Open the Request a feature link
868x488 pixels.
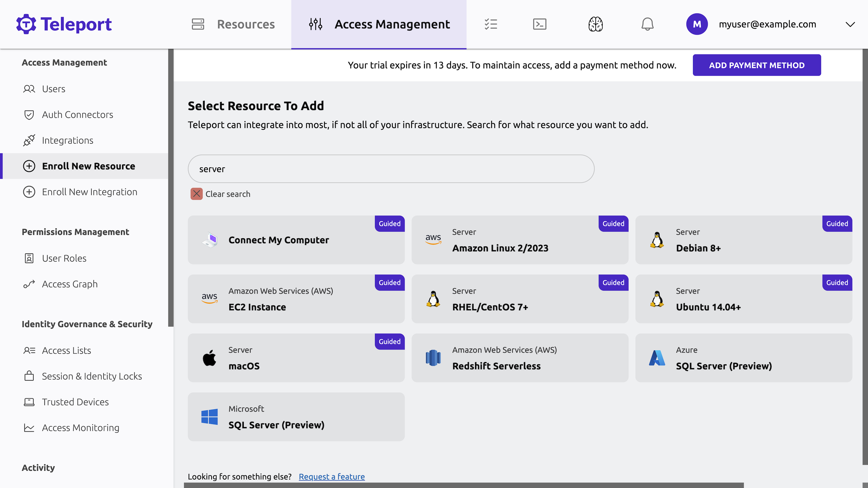(x=332, y=476)
